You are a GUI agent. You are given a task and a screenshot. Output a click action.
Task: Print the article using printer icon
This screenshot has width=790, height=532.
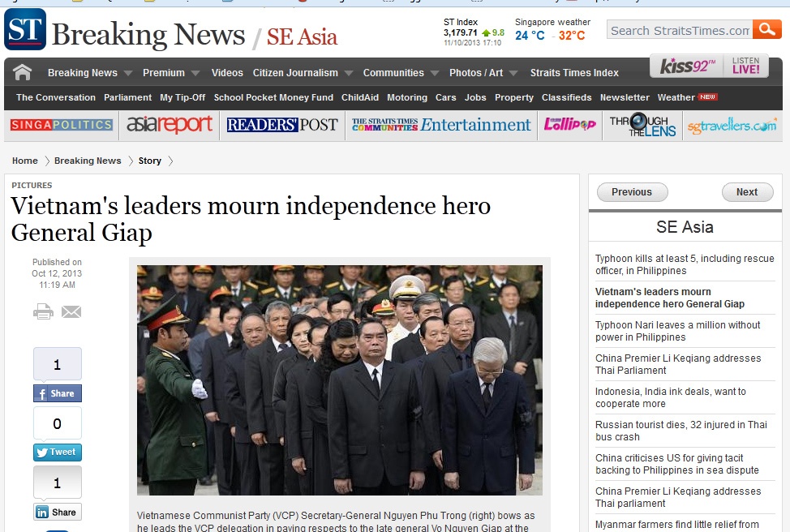[43, 312]
